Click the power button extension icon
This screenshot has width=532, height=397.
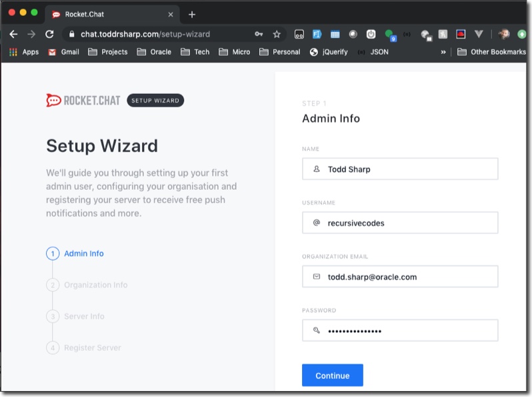371,34
